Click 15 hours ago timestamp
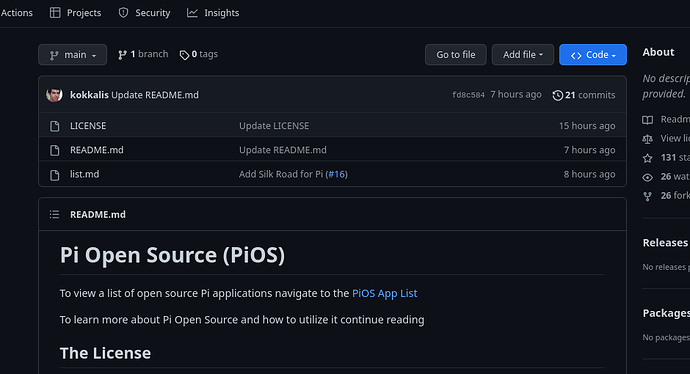 coord(587,126)
